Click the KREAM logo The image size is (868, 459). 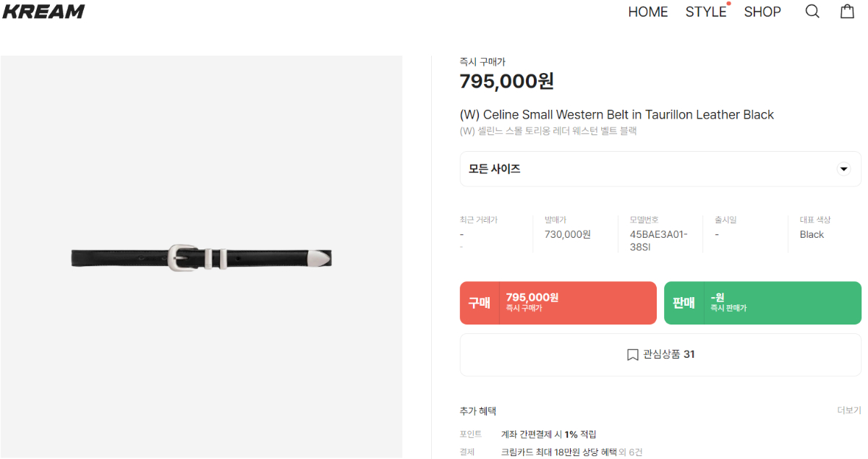pos(43,12)
